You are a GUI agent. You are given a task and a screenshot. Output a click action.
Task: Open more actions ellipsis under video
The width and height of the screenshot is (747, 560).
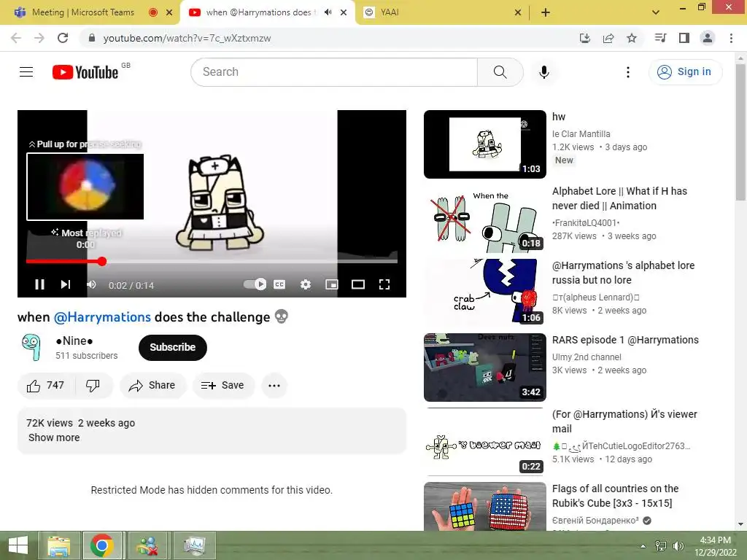(x=274, y=385)
